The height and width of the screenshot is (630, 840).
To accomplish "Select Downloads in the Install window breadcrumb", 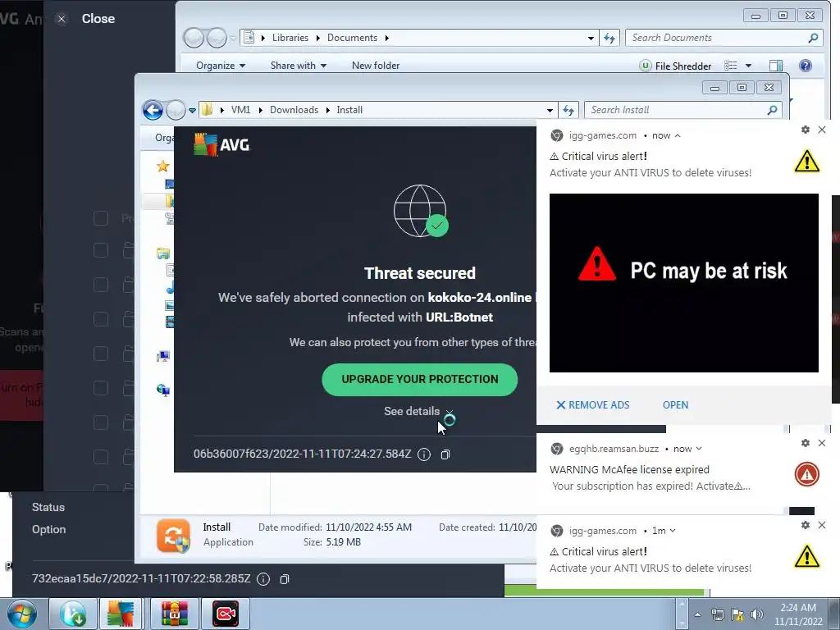I will [x=294, y=110].
